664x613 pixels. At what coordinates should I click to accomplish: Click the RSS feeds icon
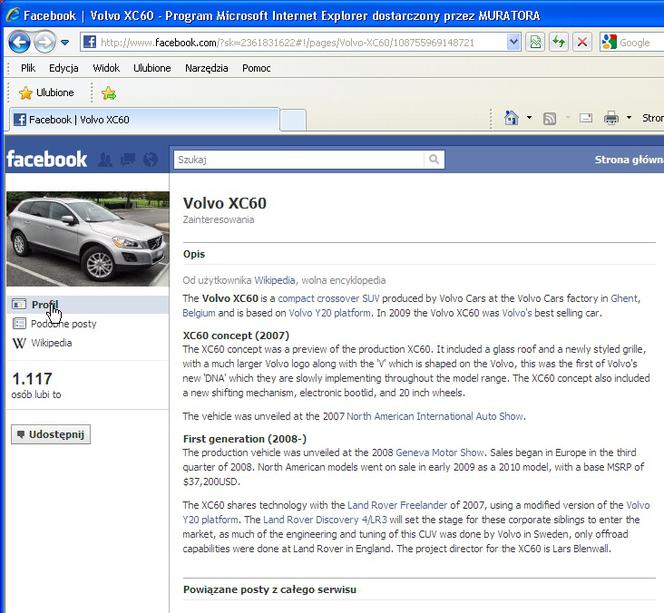pos(549,118)
